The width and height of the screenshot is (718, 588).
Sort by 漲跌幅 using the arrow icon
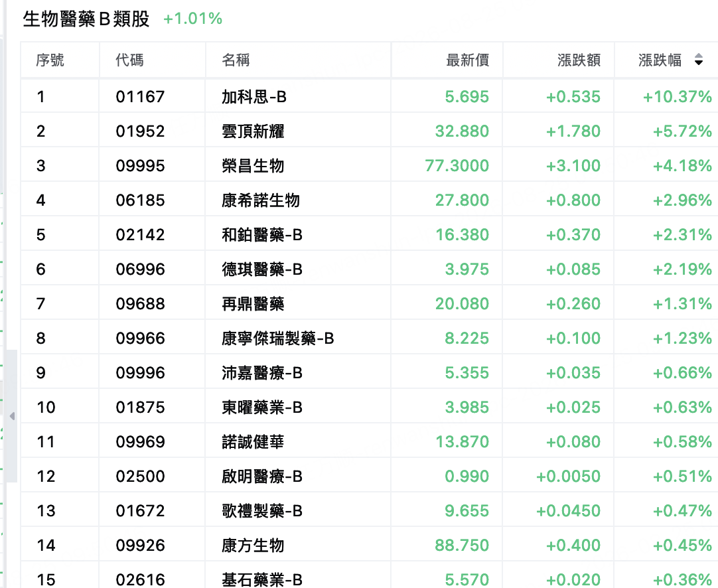point(698,60)
